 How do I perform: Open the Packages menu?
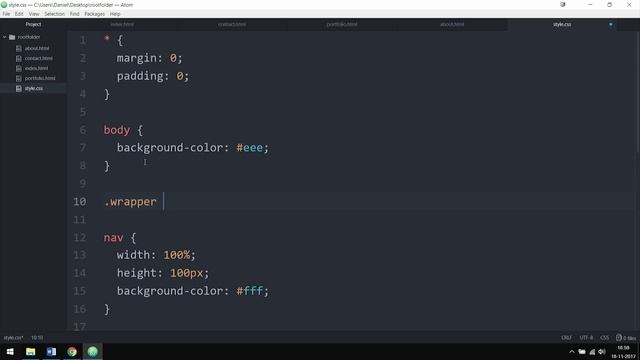coord(94,14)
